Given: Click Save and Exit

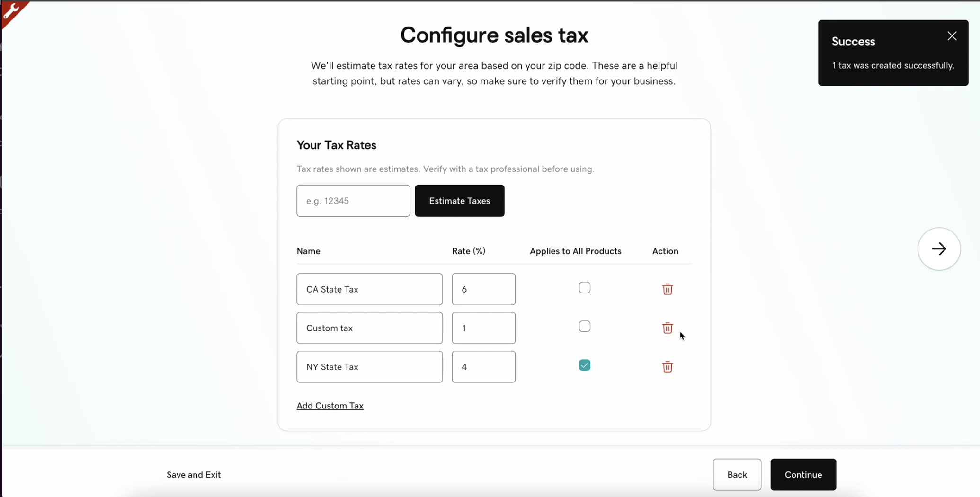Looking at the screenshot, I should [x=194, y=474].
